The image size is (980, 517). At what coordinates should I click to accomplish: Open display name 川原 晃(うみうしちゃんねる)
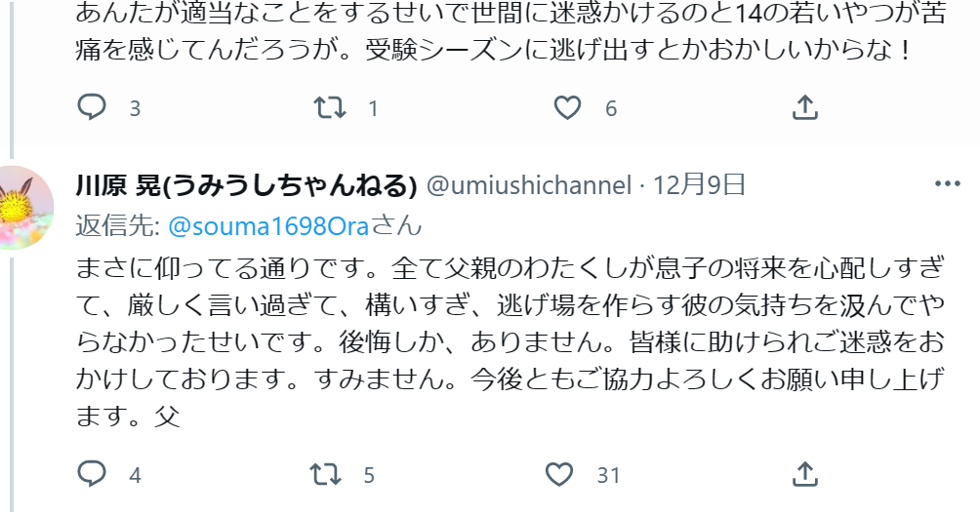click(x=246, y=184)
